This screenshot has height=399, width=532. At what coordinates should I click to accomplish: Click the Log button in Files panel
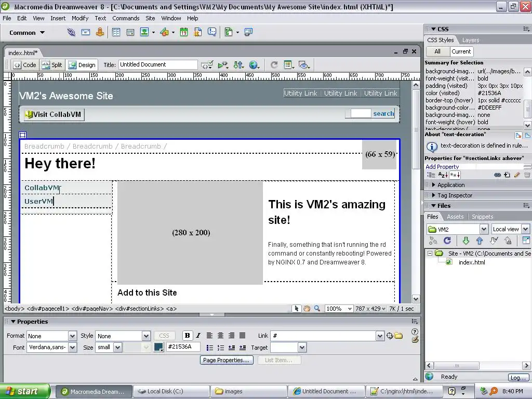[517, 378]
